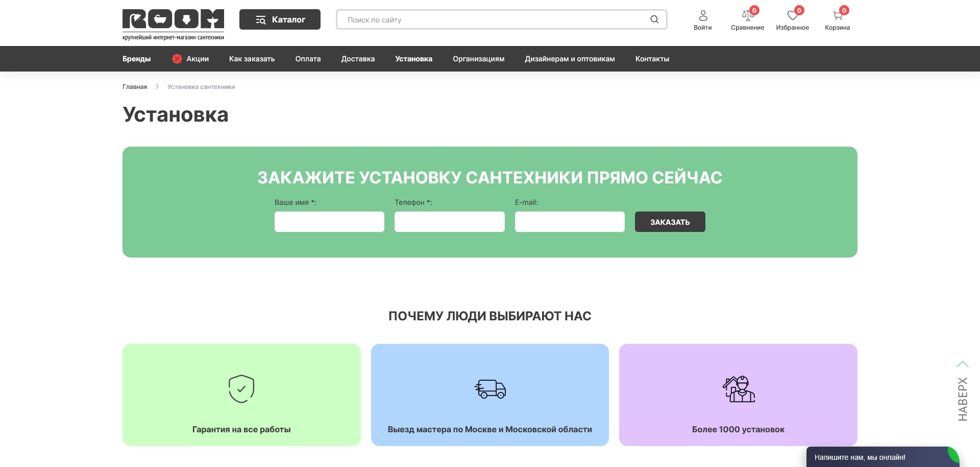Open the Избранное heart icon

[x=792, y=16]
